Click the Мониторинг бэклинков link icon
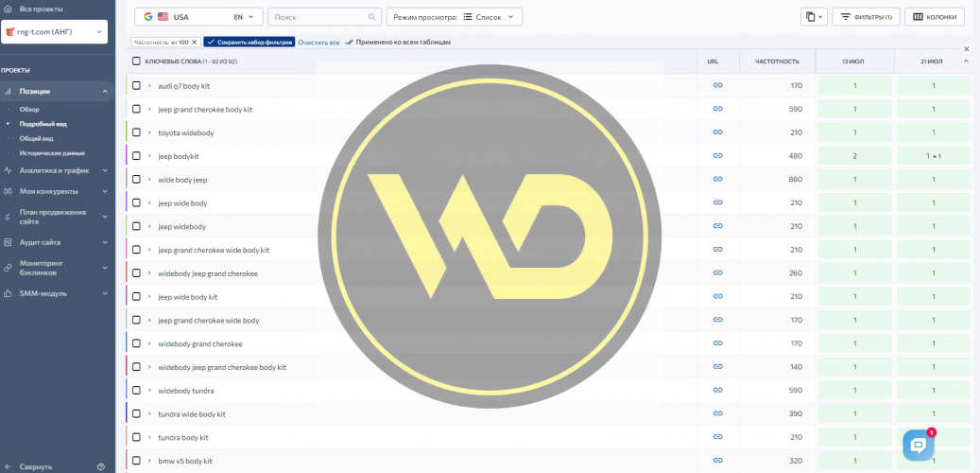The image size is (980, 473). coord(8,268)
